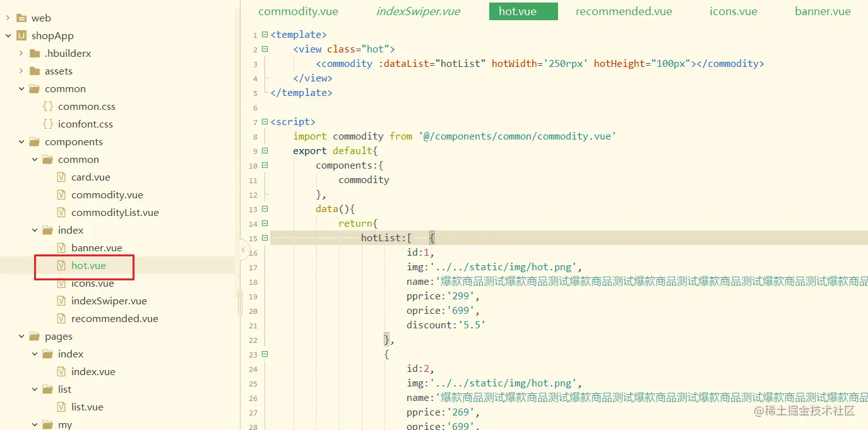Open common.css file
The height and width of the screenshot is (430, 868).
coord(86,107)
